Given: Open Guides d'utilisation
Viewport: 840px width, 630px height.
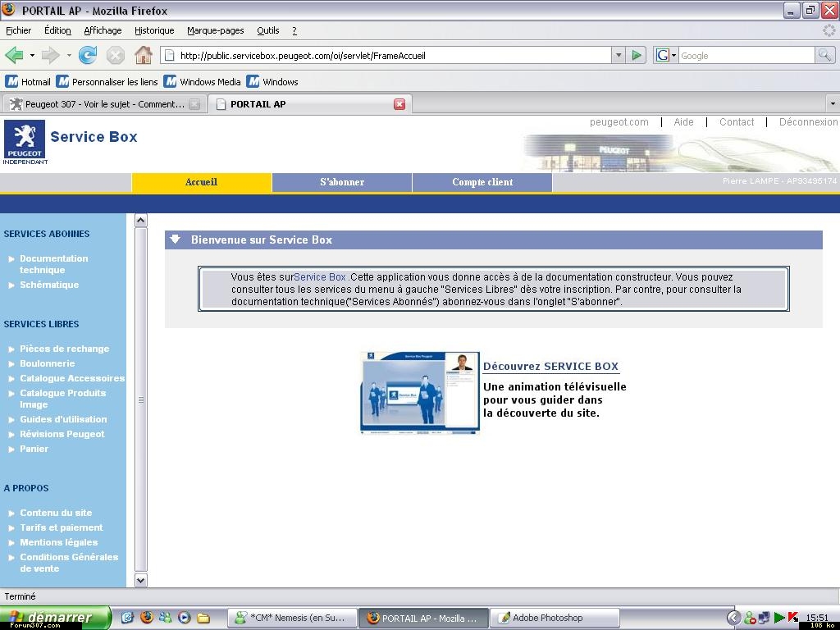Looking at the screenshot, I should coord(63,419).
